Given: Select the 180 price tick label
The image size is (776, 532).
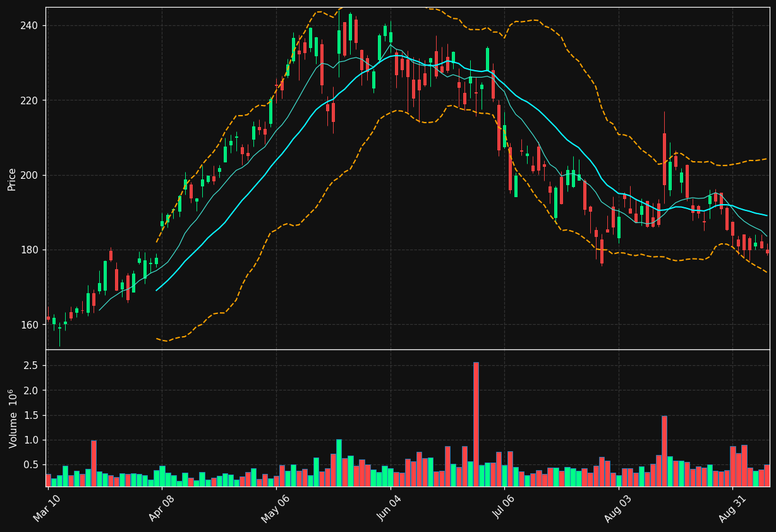Looking at the screenshot, I should [x=29, y=250].
